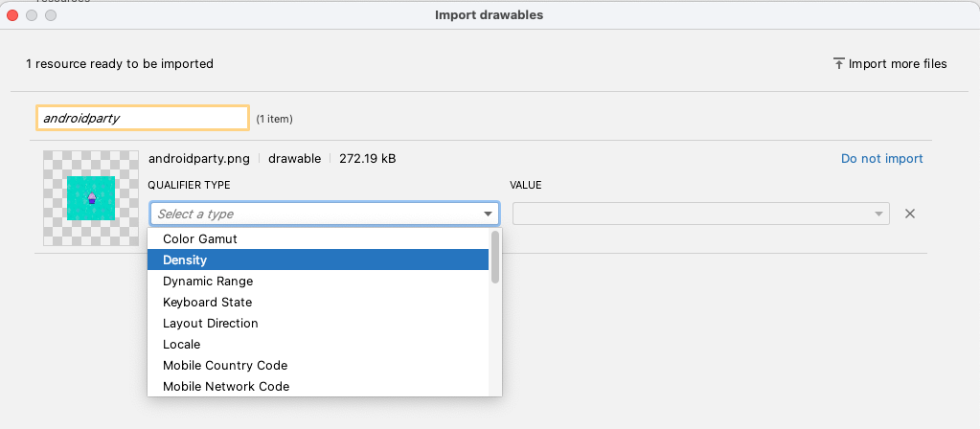The width and height of the screenshot is (980, 429).
Task: Minimize the Import drawables dialog
Action: pyautogui.click(x=32, y=15)
